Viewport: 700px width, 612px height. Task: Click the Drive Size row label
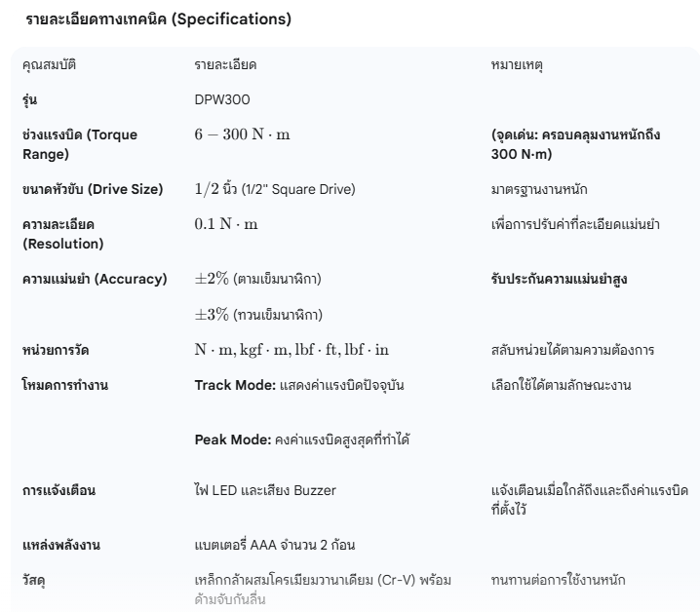(x=93, y=189)
